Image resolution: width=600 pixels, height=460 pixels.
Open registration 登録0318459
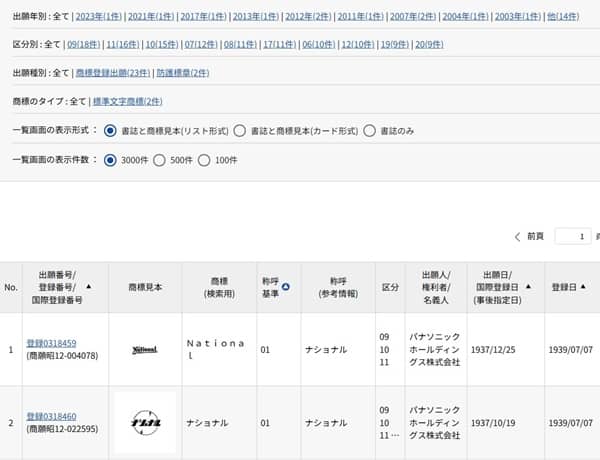pos(51,343)
